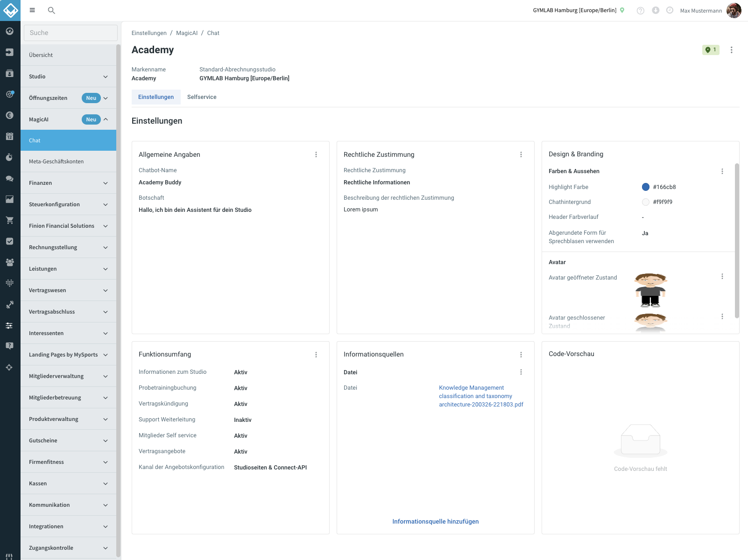Click the open-state avatar image
748x560 pixels.
(x=650, y=290)
